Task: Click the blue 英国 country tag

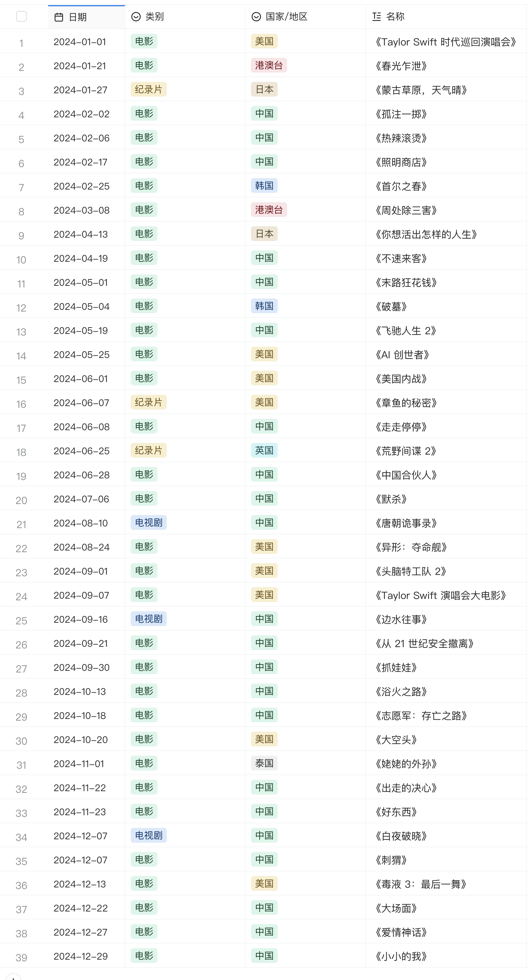Action: [x=264, y=451]
